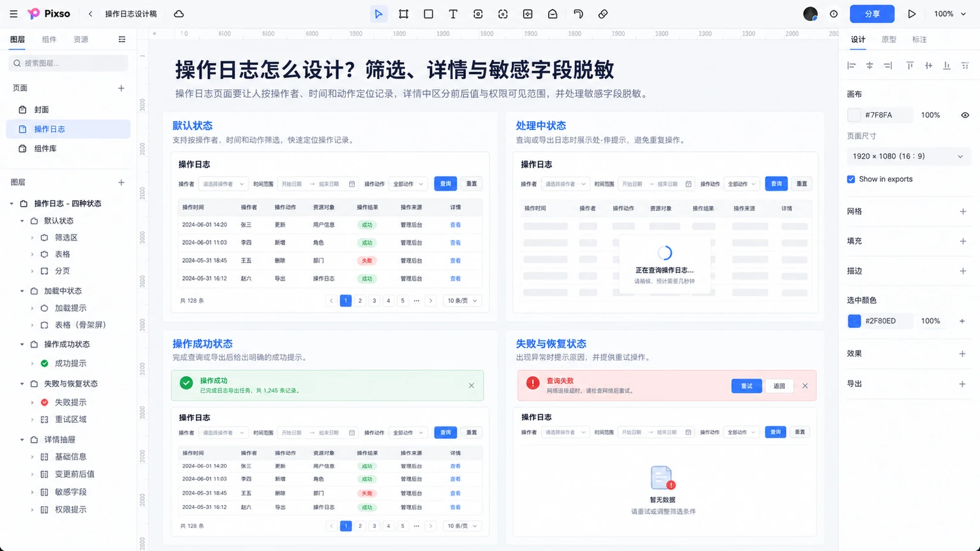The image size is (980, 551).
Task: Toggle the Show in exports checkbox
Action: click(850, 179)
